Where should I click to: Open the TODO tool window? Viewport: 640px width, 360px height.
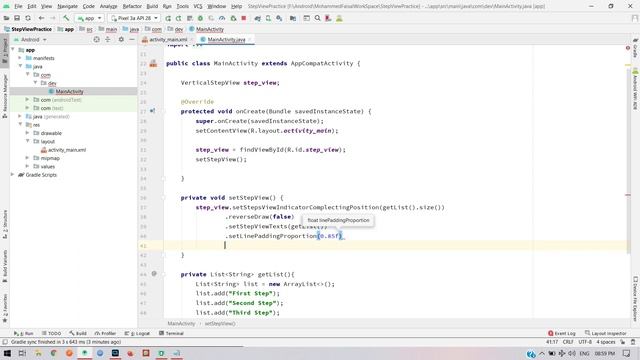point(51,333)
